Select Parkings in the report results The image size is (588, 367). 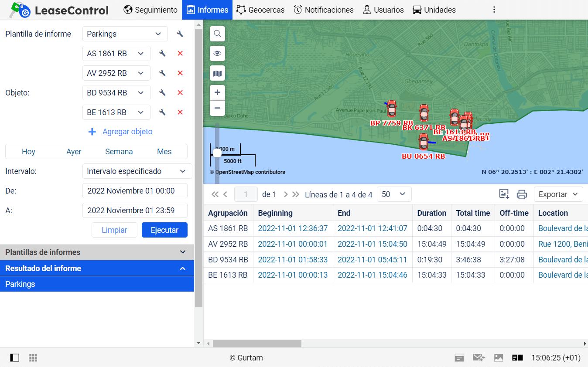[97, 284]
